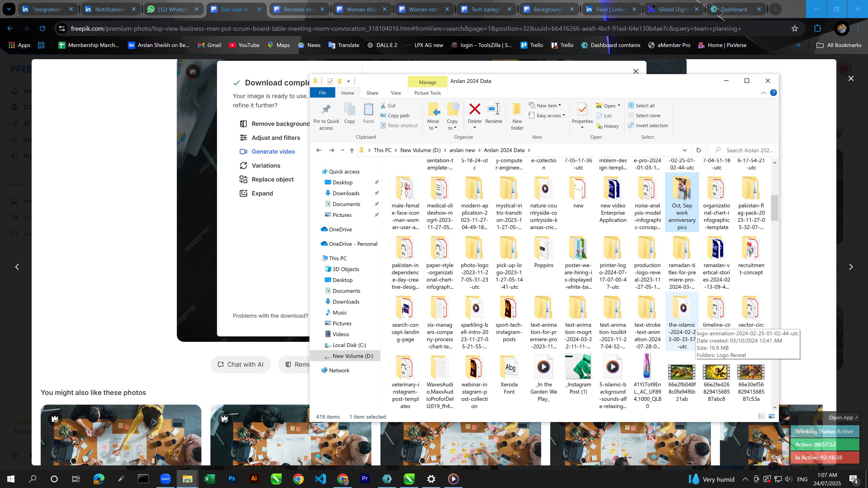Click Invert selection in ribbon
This screenshot has height=488, width=868.
[x=648, y=125]
